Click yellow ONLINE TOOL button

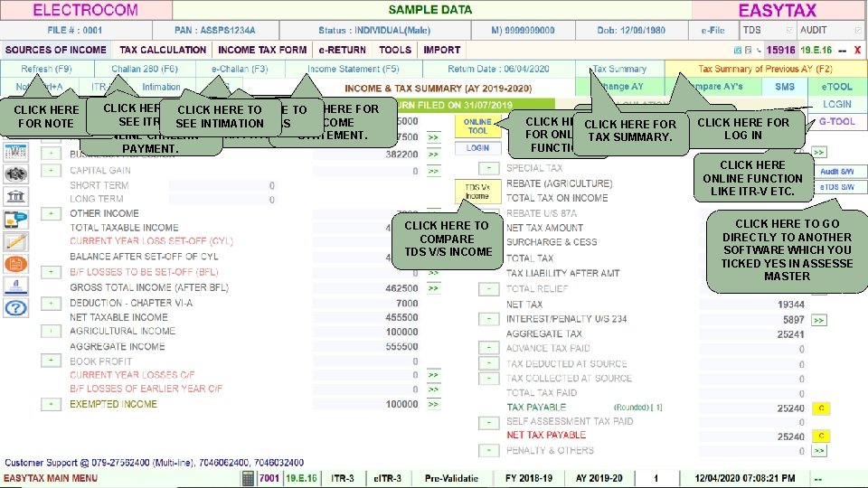pyautogui.click(x=477, y=127)
